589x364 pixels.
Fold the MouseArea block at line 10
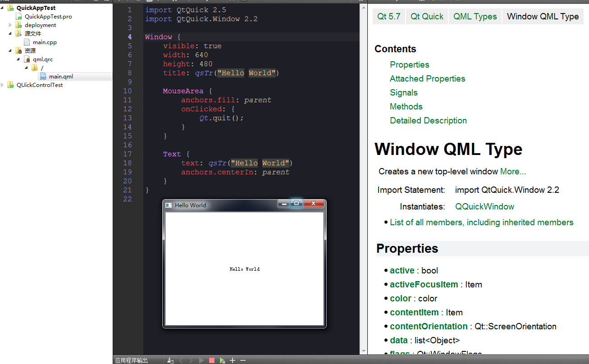click(x=139, y=91)
